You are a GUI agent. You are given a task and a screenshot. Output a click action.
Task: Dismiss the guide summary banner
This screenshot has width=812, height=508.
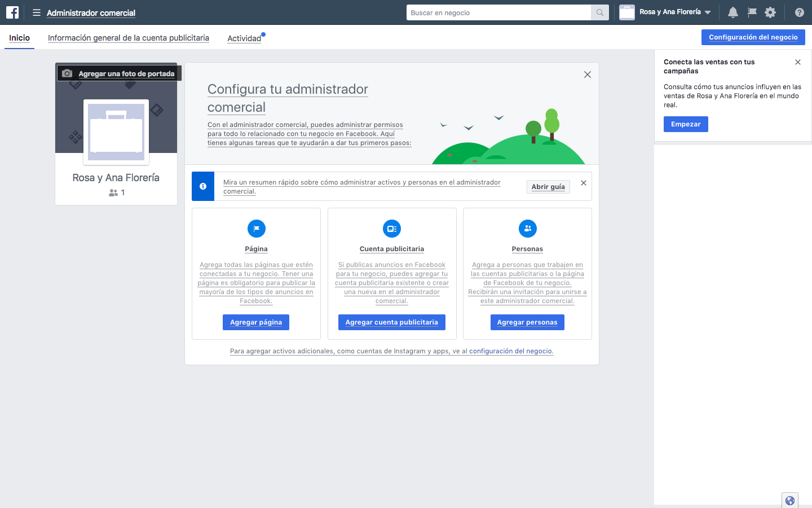tap(584, 183)
